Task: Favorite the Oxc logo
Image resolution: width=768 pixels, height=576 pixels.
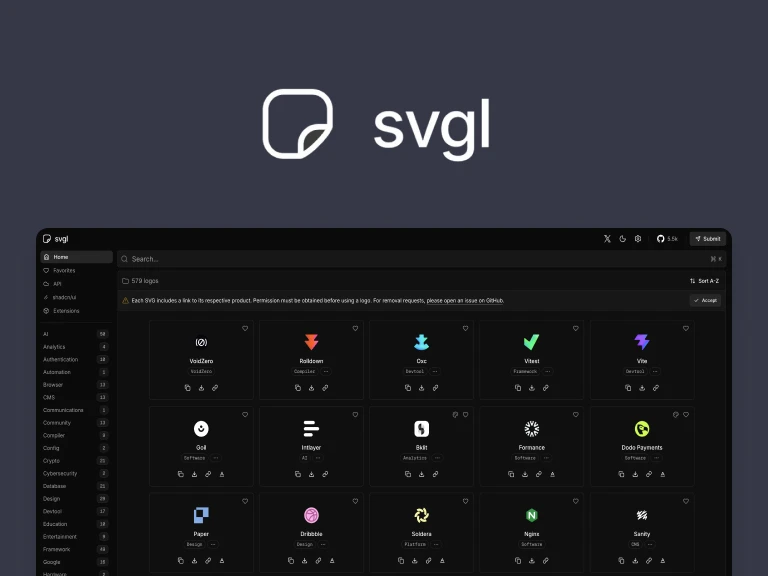Action: click(x=465, y=328)
